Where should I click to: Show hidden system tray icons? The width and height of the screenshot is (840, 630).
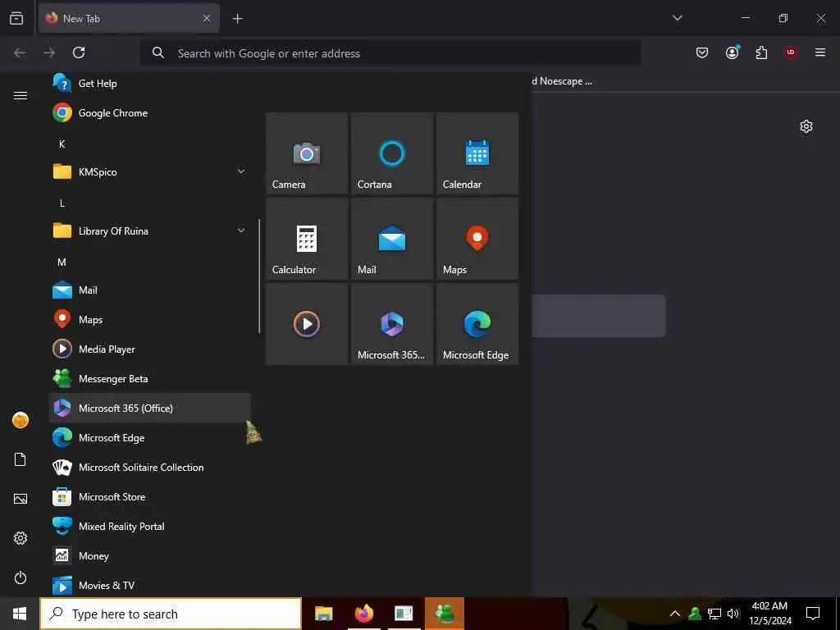[675, 614]
